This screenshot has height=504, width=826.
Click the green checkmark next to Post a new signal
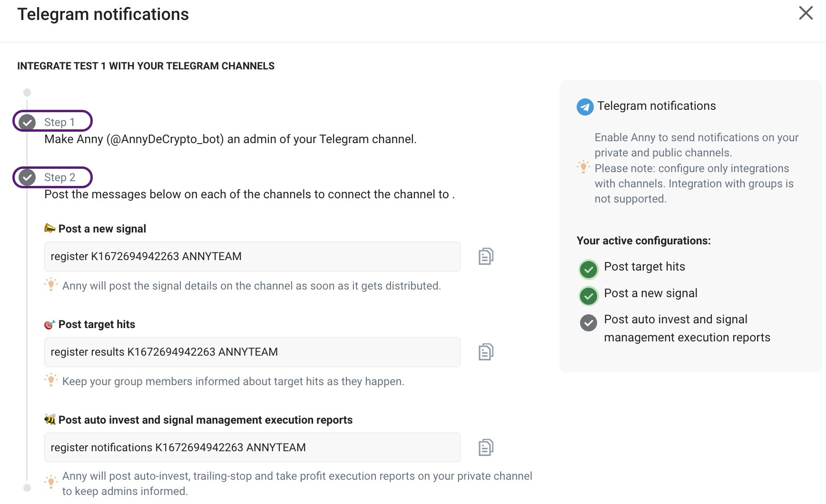(x=588, y=296)
